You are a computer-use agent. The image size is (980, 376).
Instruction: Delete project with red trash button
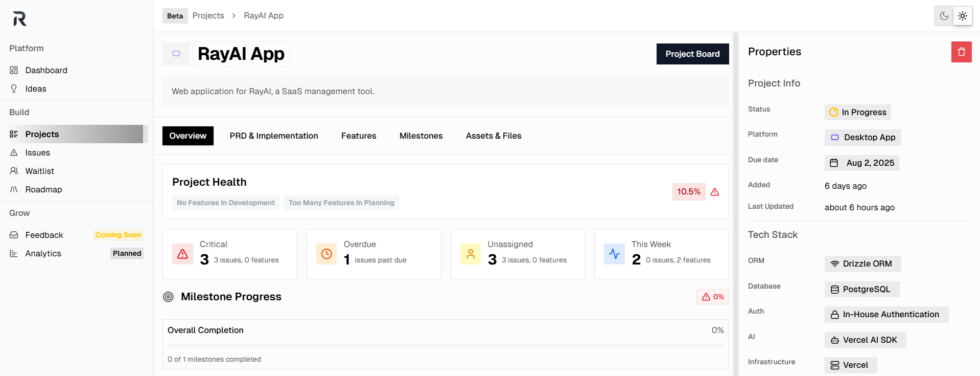click(x=961, y=52)
